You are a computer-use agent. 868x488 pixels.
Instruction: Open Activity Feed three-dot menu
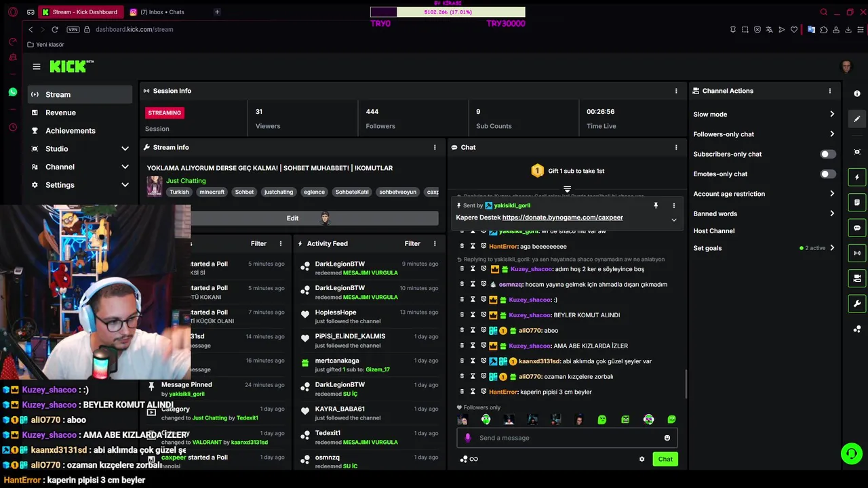coord(435,243)
